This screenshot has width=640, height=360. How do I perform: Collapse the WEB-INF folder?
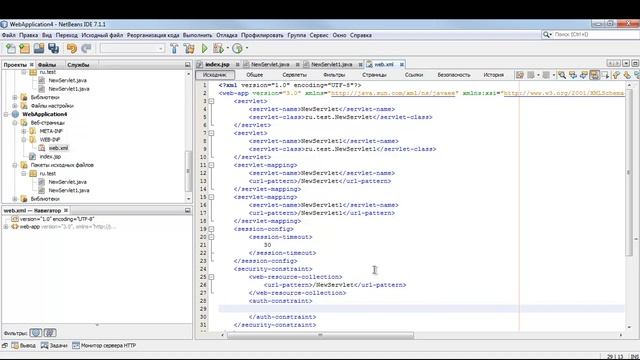24,140
